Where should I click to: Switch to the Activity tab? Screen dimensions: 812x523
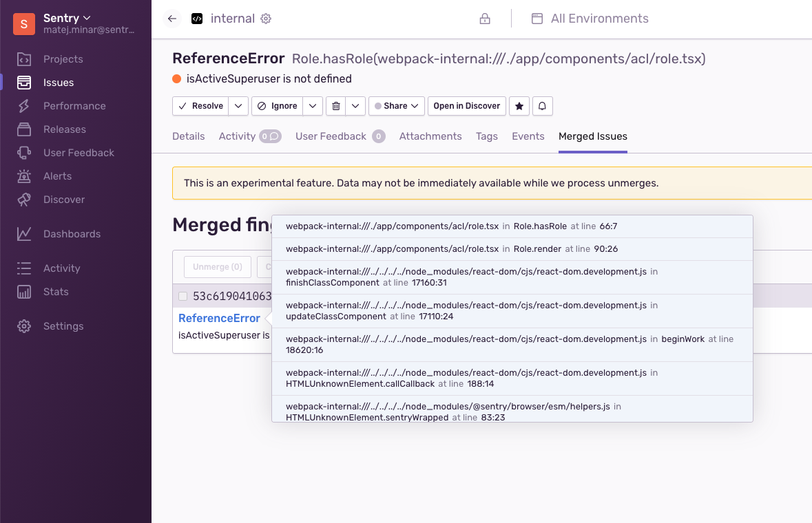click(250, 136)
